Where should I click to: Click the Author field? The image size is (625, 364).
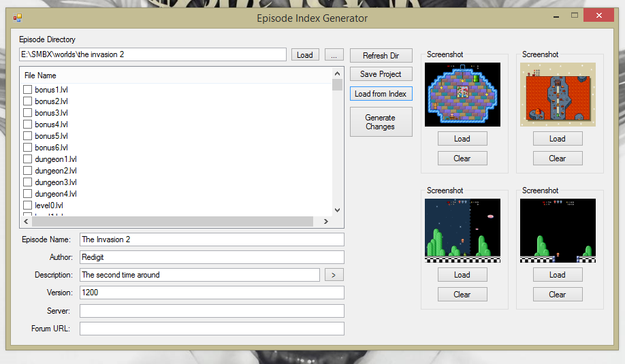pyautogui.click(x=212, y=257)
